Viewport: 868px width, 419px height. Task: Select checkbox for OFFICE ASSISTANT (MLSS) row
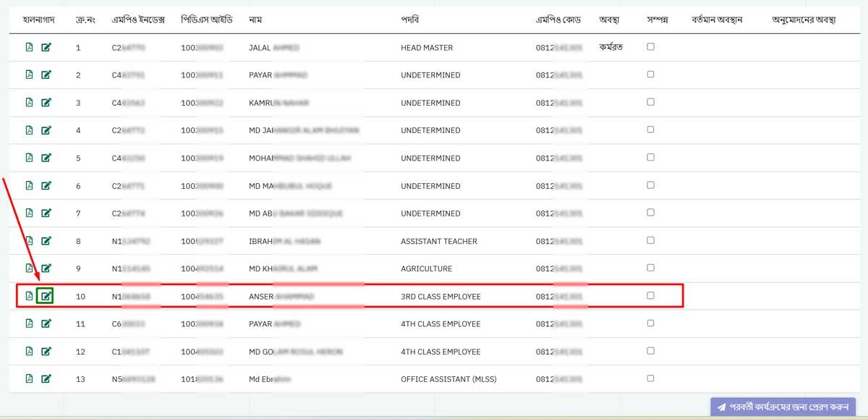point(650,378)
